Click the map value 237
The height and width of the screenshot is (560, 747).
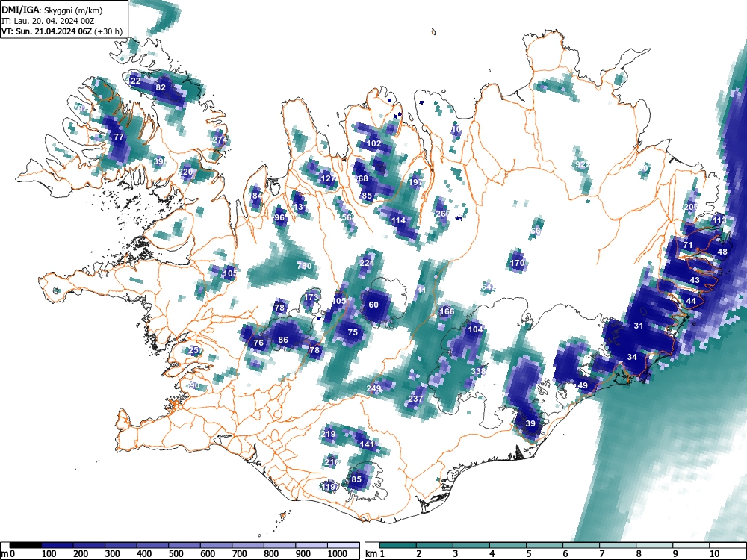click(415, 399)
